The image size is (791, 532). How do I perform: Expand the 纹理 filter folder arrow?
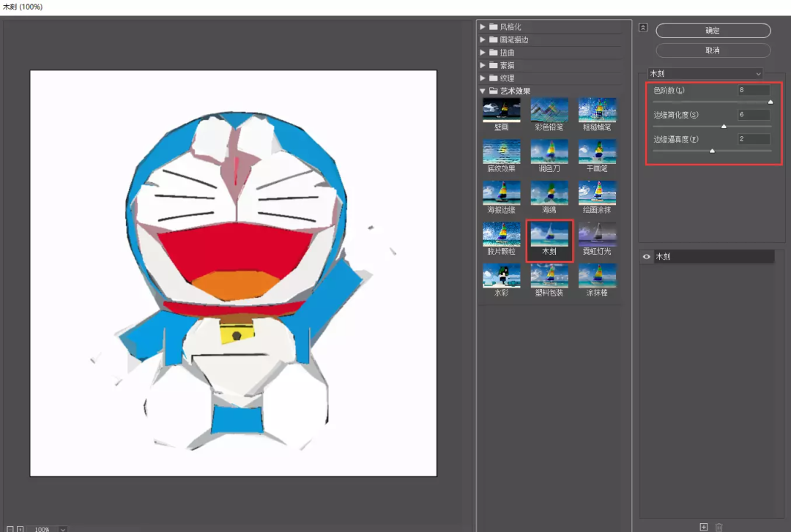tap(483, 78)
